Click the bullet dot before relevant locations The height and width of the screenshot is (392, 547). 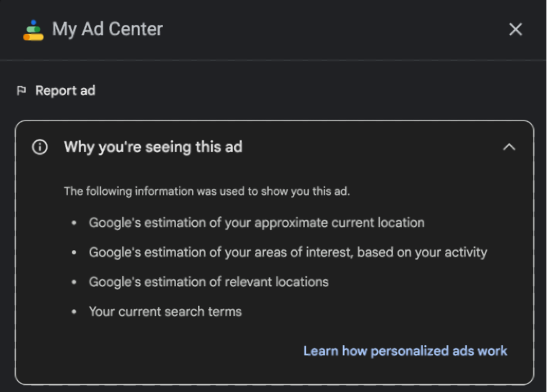pos(75,283)
